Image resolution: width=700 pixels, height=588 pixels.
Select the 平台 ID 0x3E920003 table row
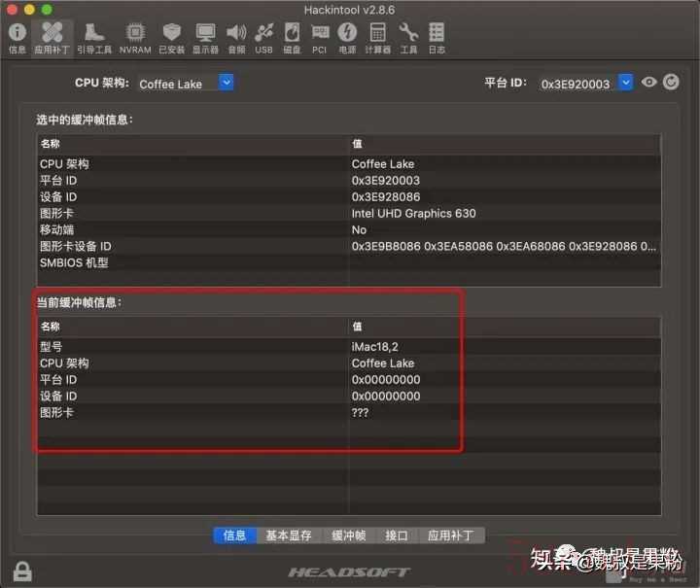349,181
